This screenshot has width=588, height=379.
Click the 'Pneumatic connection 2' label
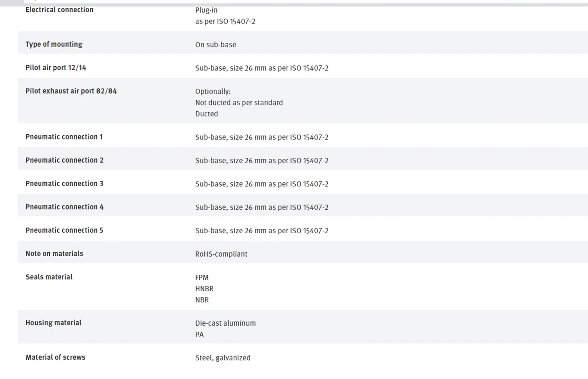pos(64,160)
